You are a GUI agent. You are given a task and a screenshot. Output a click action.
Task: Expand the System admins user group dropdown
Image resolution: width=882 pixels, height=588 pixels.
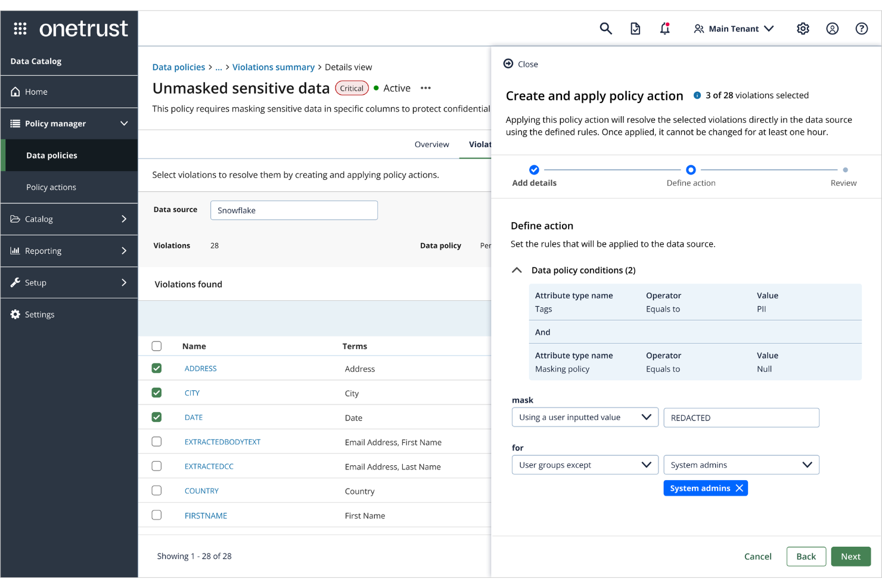pos(741,465)
